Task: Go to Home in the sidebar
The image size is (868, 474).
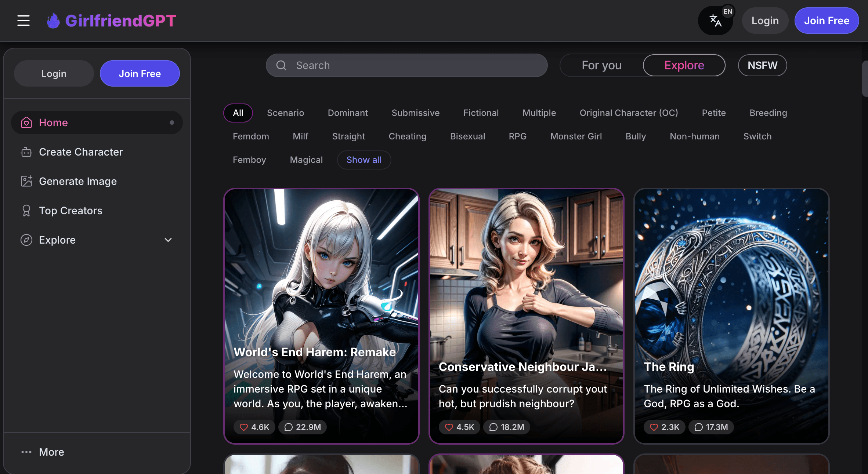Action: (x=97, y=123)
